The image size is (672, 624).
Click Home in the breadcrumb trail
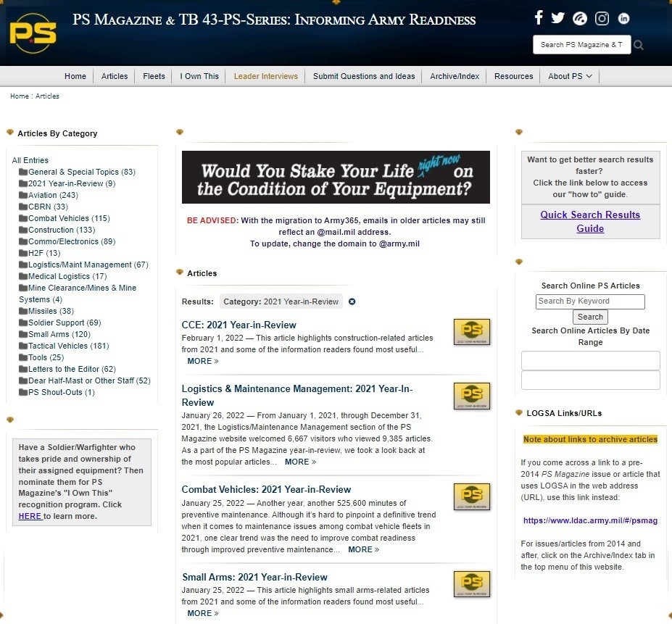20,96
